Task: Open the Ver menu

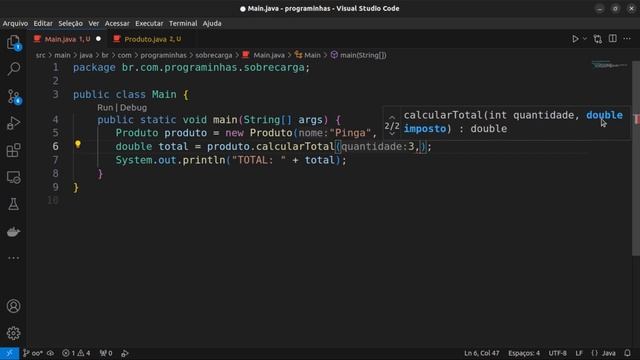Action: [93, 23]
